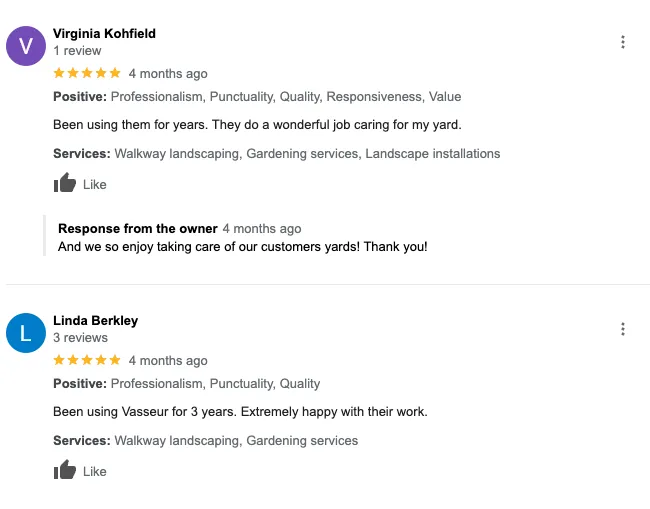Viewport: 650px width, 509px height.
Task: Select Virginia's "Been using them for years" text
Action: pos(257,125)
